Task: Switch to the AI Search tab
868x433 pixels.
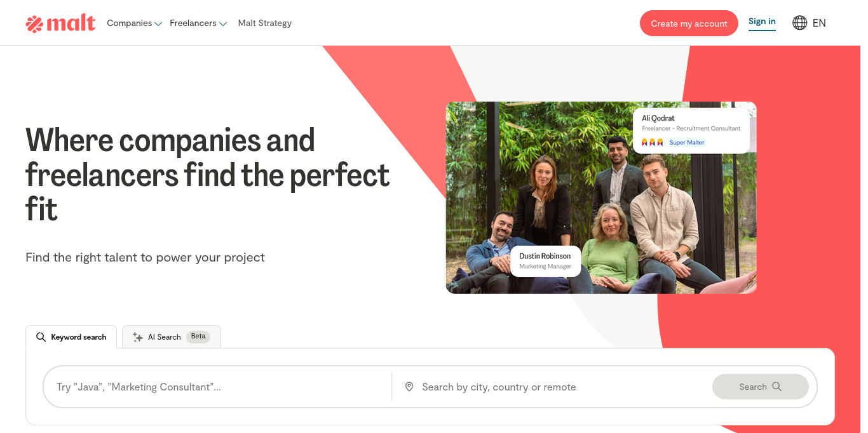Action: tap(172, 337)
